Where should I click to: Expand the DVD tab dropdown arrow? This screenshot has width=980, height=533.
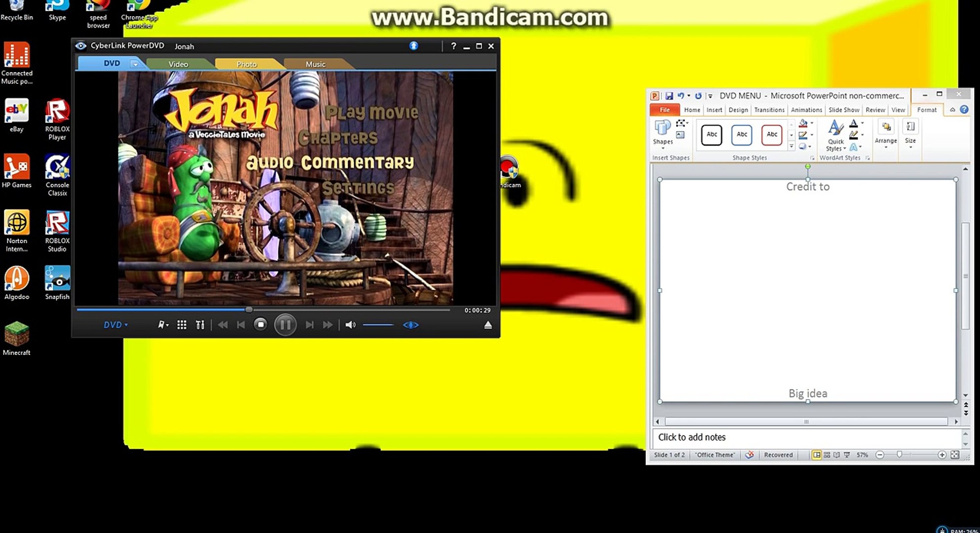[x=135, y=64]
